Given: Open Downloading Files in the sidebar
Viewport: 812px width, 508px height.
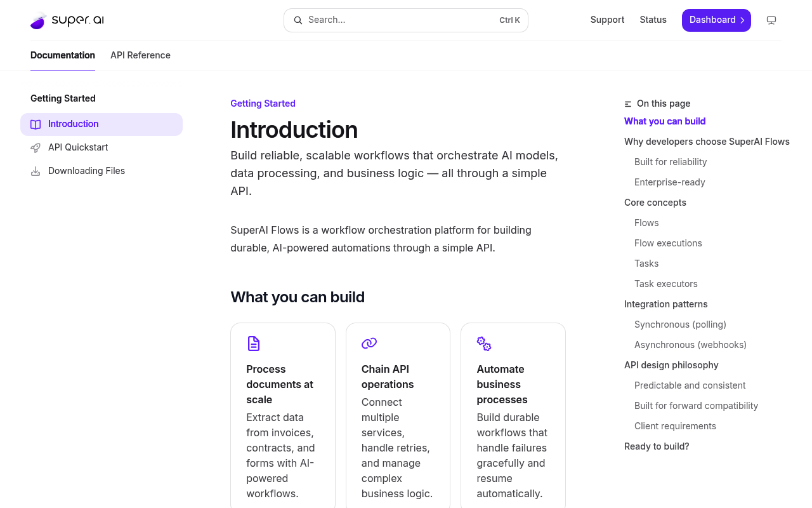Looking at the screenshot, I should 101,171.
